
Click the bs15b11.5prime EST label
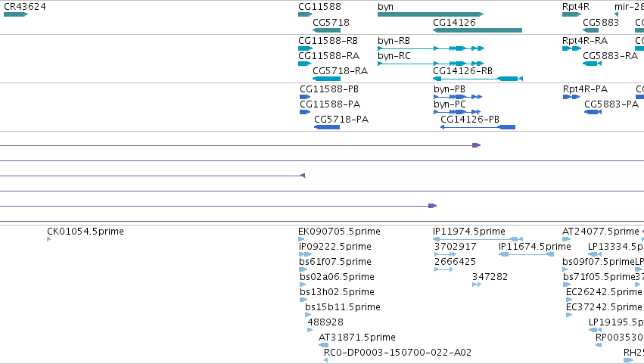point(343,308)
